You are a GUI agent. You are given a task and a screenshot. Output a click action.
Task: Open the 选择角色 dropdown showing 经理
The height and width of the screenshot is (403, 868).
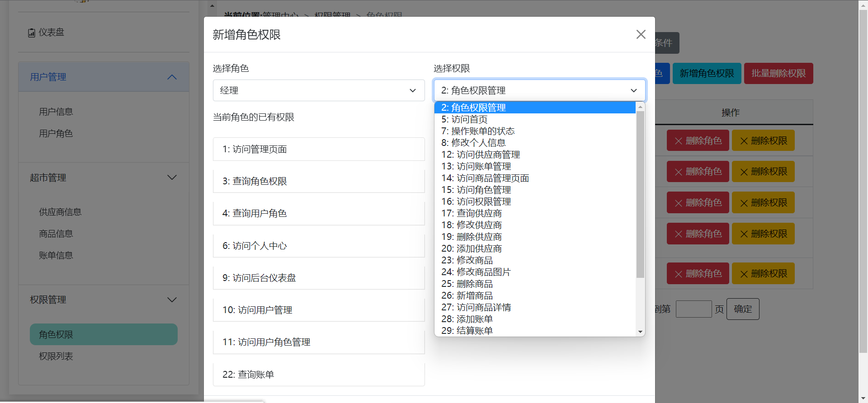tap(319, 90)
